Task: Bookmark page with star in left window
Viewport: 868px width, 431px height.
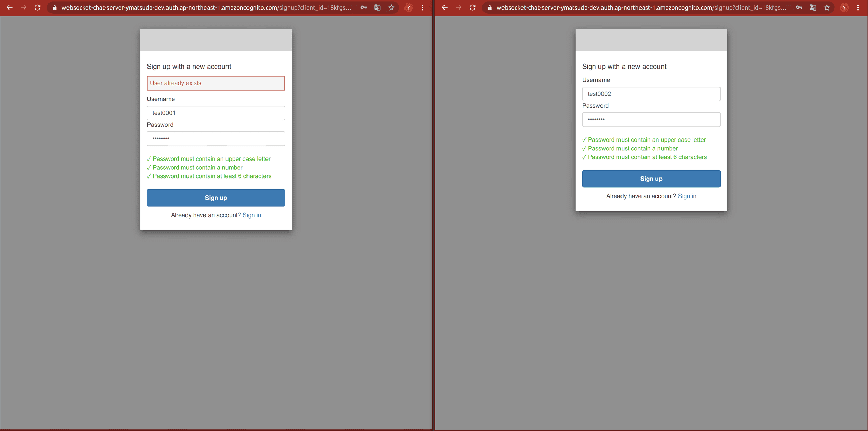Action: coord(391,7)
